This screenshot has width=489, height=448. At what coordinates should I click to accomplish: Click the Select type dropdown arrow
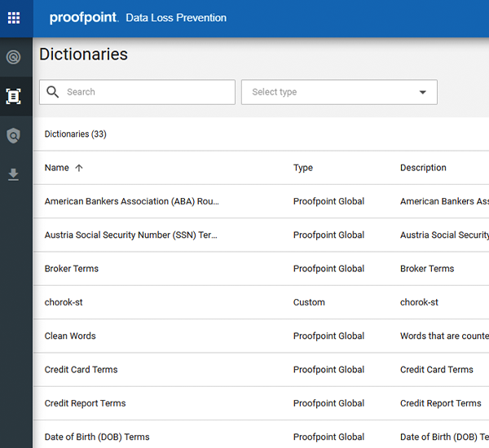(x=422, y=92)
